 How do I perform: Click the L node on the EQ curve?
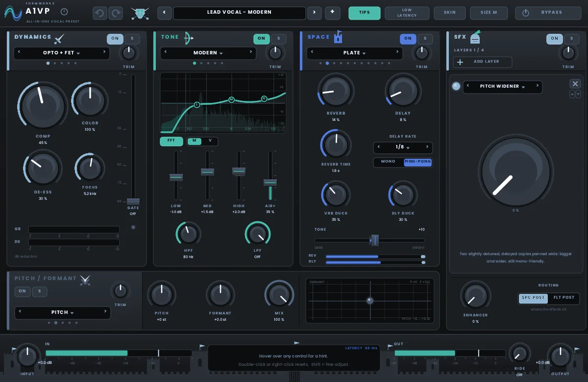pyautogui.click(x=197, y=104)
